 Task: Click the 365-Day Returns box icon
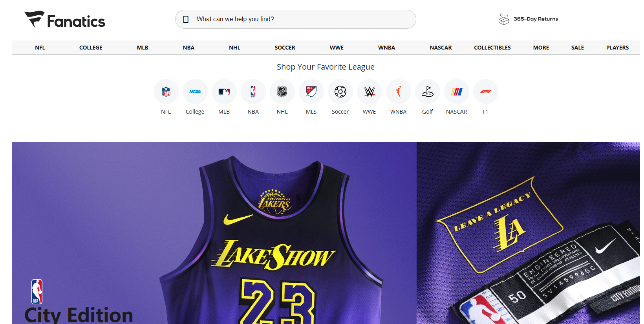coord(504,19)
